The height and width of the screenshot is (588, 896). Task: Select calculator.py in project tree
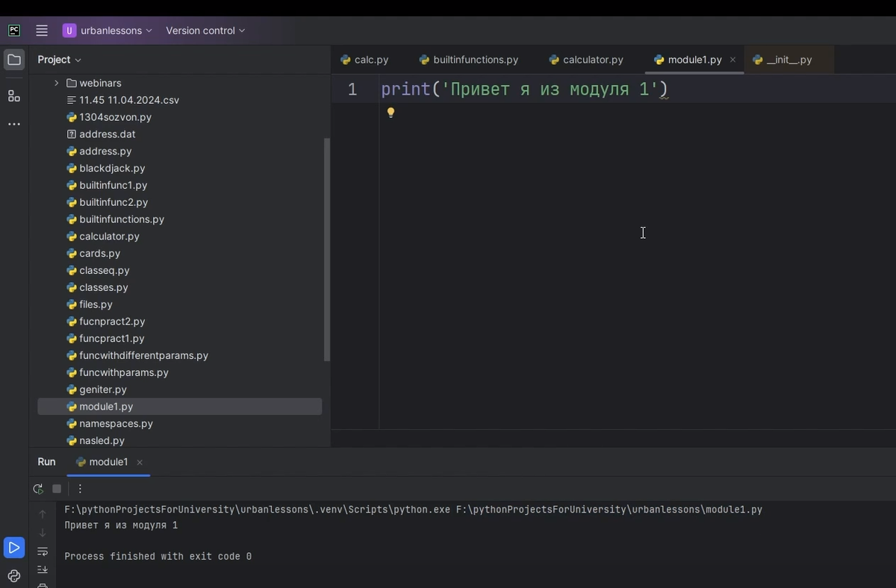[x=103, y=237]
